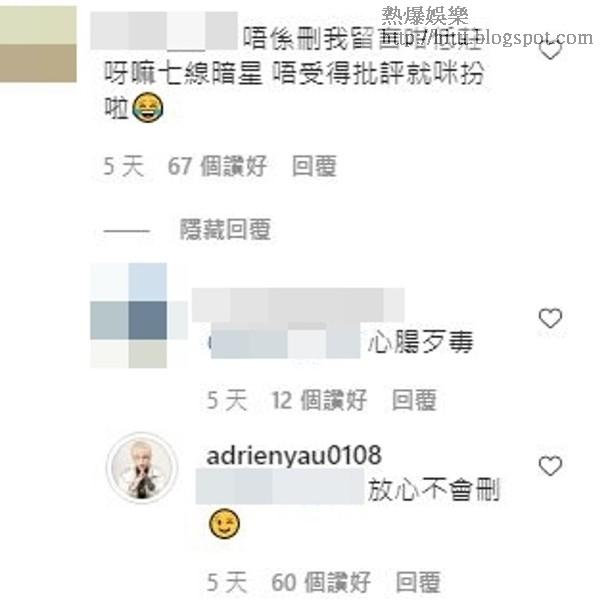Screen dimensions: 608x612
Task: View the 60 個讚好 likes list
Action: coord(321,582)
